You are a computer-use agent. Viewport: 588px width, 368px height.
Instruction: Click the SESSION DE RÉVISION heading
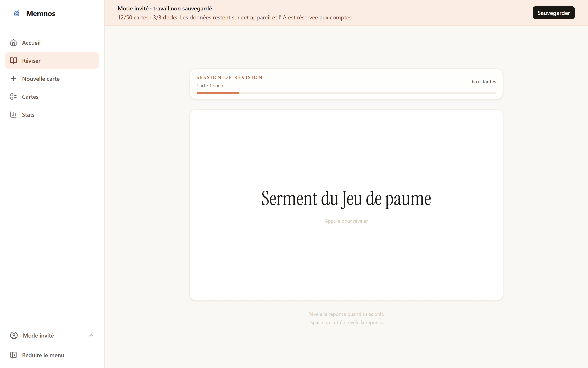coord(229,77)
